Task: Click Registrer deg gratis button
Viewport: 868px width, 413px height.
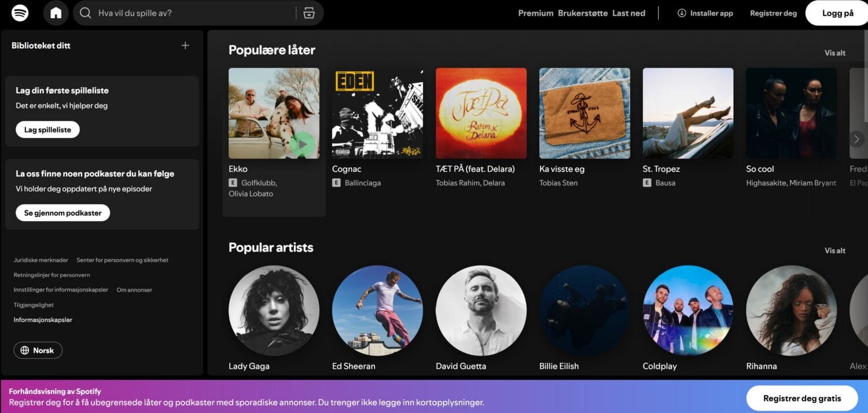Action: tap(801, 398)
